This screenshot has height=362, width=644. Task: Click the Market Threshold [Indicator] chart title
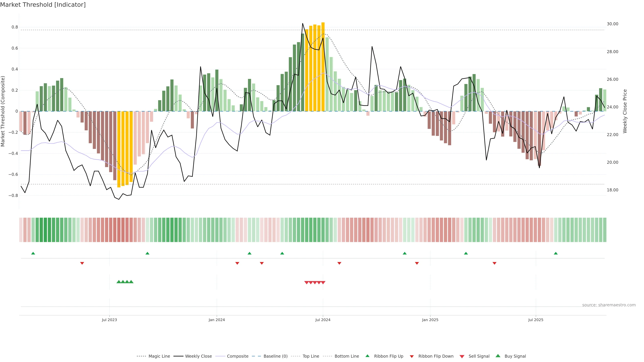(x=43, y=5)
